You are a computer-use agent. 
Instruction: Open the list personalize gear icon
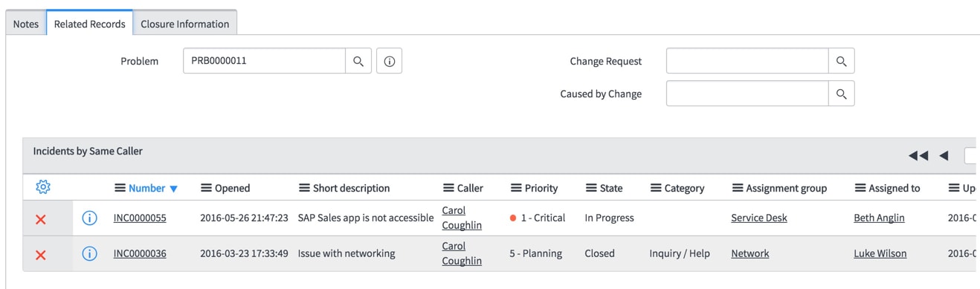[43, 187]
